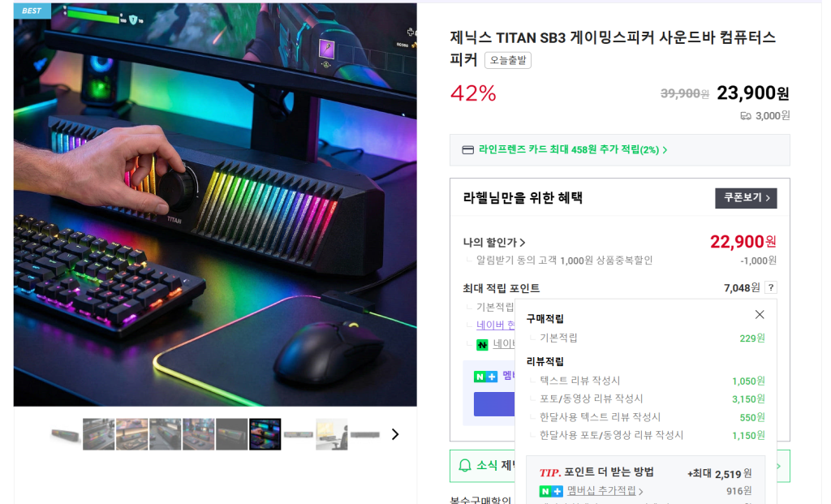Select the last thumbnail with the black soundbar
This screenshot has width=831, height=504.
(364, 434)
